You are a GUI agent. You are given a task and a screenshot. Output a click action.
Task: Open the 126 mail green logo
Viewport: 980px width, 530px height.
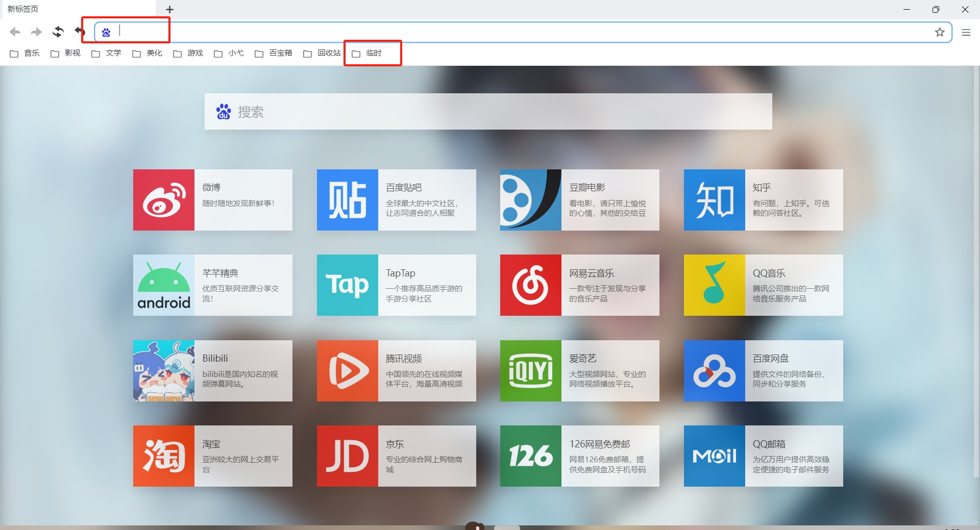(531, 456)
